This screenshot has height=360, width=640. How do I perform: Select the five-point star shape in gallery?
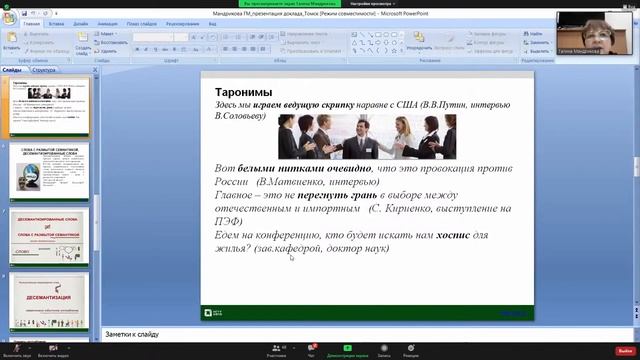[x=394, y=51]
